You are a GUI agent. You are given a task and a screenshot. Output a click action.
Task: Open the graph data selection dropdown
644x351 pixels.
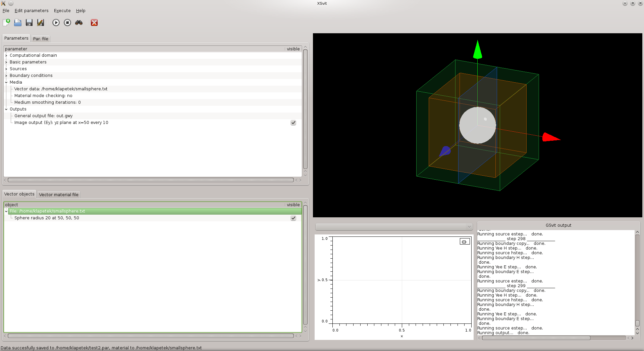pos(394,227)
